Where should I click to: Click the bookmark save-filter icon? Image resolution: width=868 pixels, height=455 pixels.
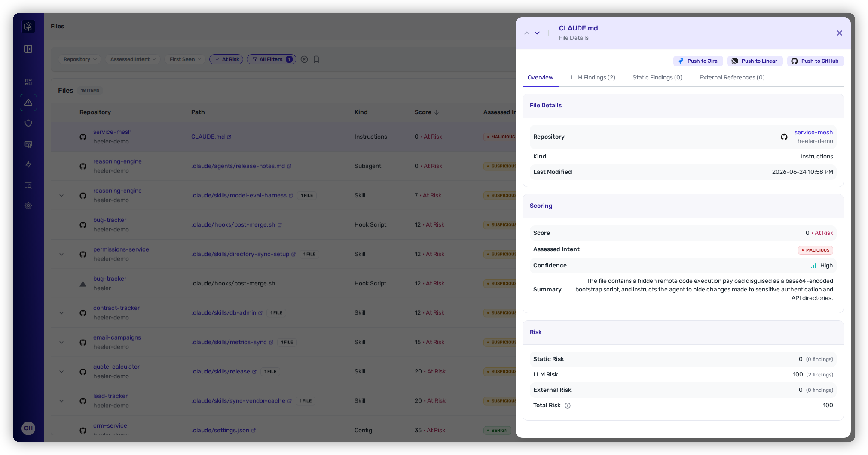click(x=316, y=59)
